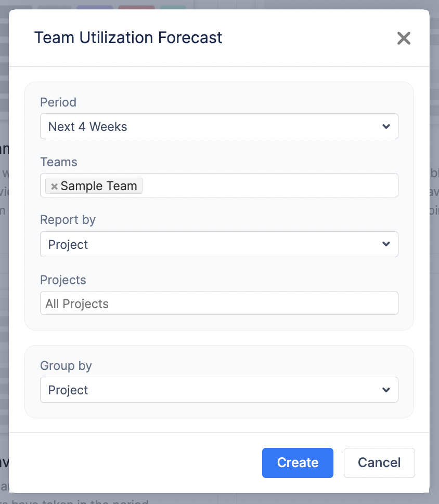Viewport: 439px width, 504px height.
Task: Select the Sample Team tag label
Action: point(99,186)
